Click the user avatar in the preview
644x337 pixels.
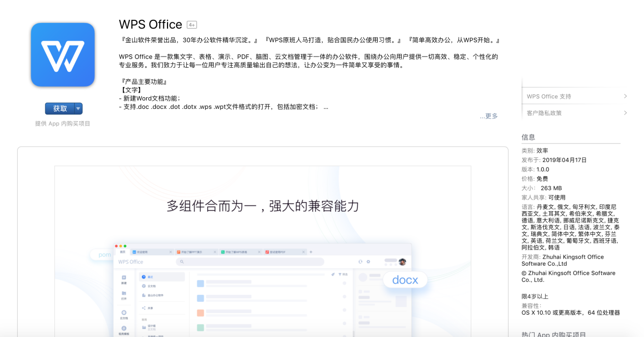tap(402, 262)
